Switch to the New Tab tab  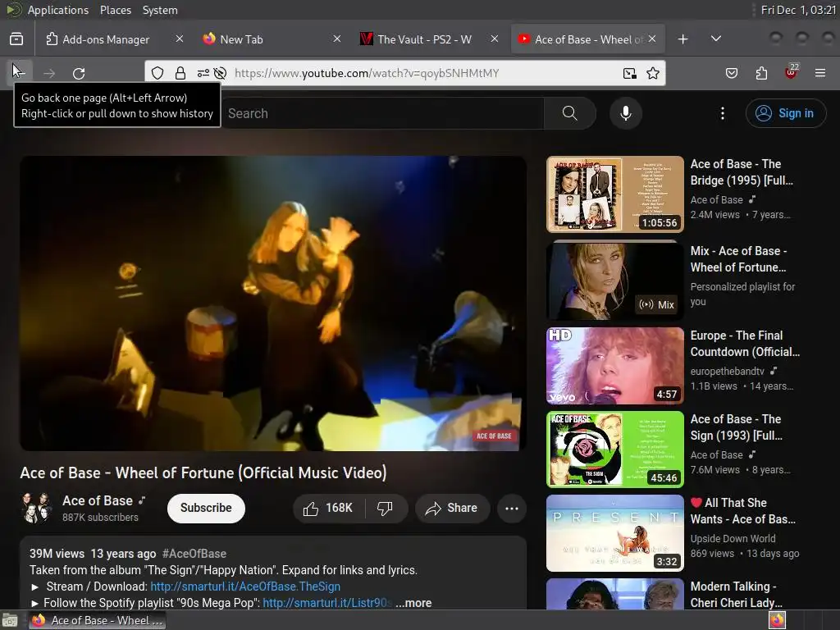click(x=272, y=39)
